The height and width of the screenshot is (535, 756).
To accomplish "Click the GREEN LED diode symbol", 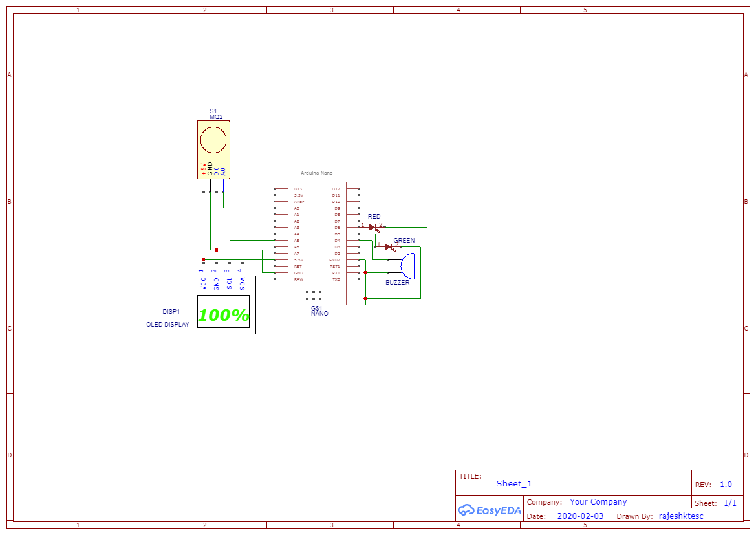I will pos(388,246).
